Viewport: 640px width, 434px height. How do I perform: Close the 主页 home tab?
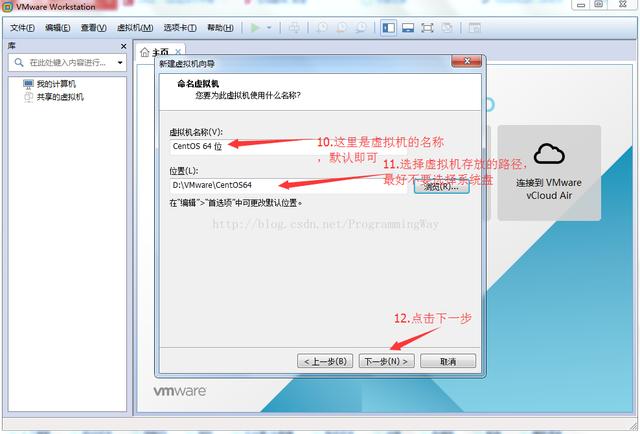coord(179,52)
